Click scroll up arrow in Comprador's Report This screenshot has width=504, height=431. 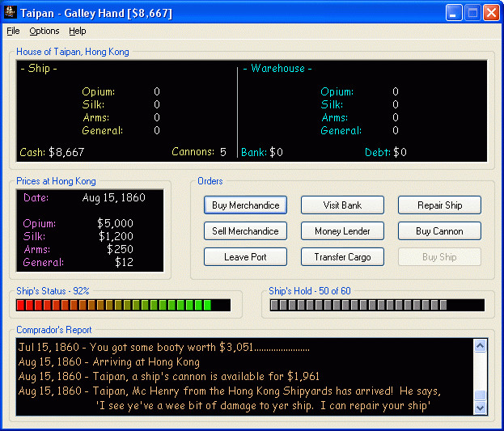click(x=481, y=346)
